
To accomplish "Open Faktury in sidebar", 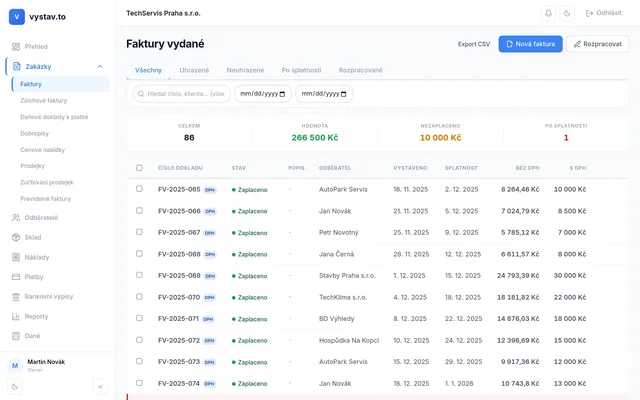I will [x=60, y=84].
